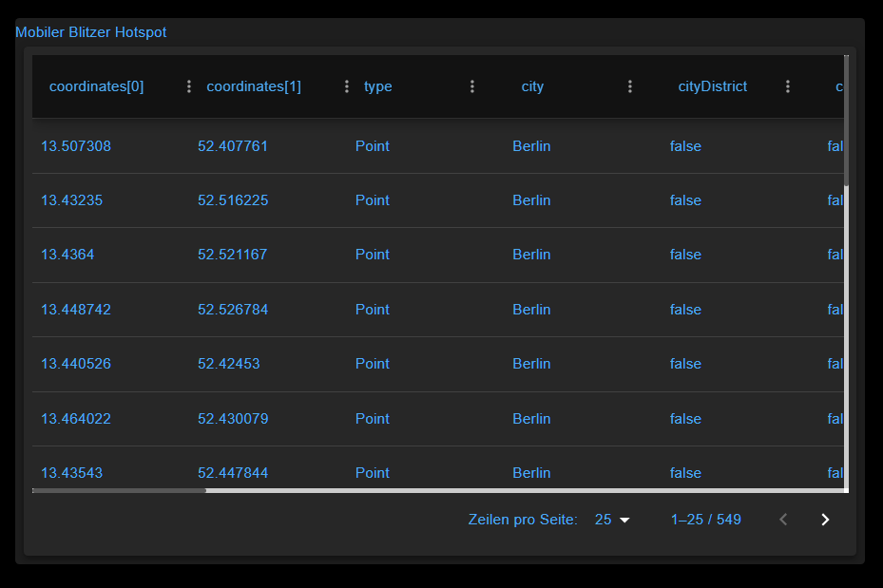The width and height of the screenshot is (883, 588).
Task: Click the horizontal scrollbar below the table
Action: pyautogui.click(x=119, y=490)
